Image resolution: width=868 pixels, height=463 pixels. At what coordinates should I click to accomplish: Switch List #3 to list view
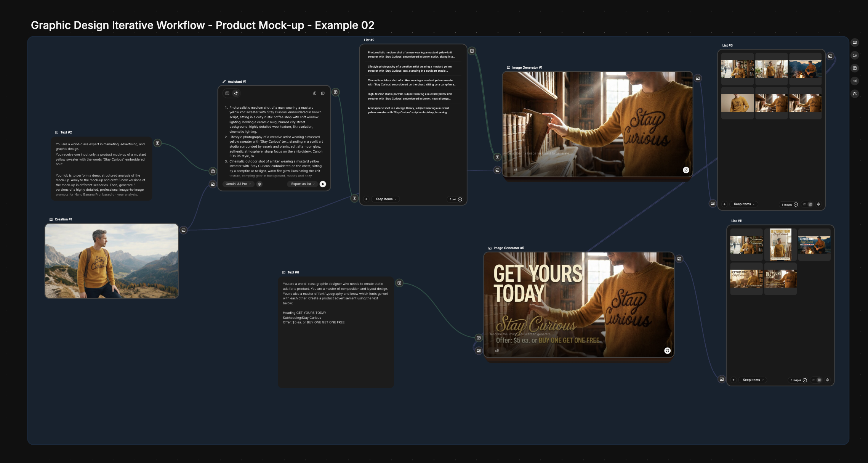[804, 204]
